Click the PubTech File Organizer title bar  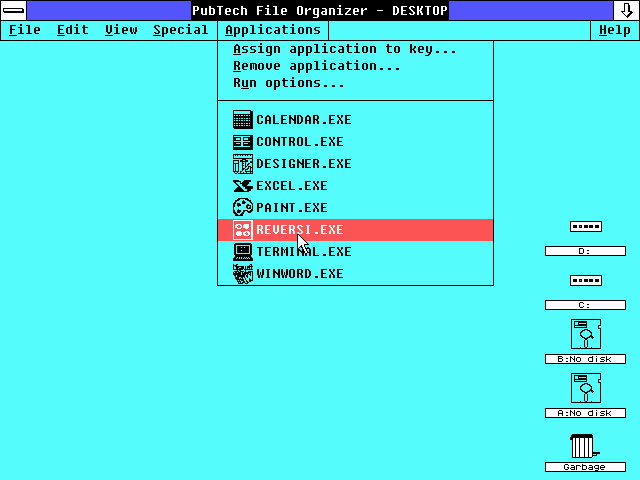(320, 10)
